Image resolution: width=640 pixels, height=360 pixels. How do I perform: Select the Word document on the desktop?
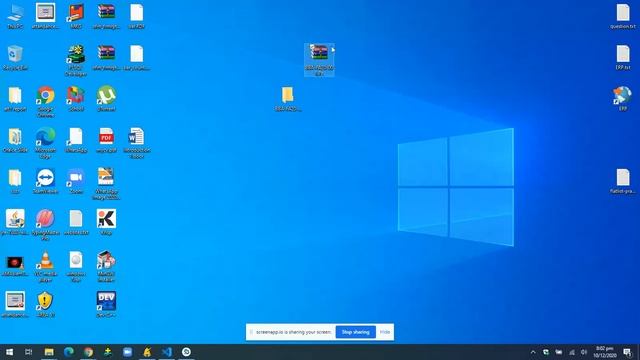137,142
